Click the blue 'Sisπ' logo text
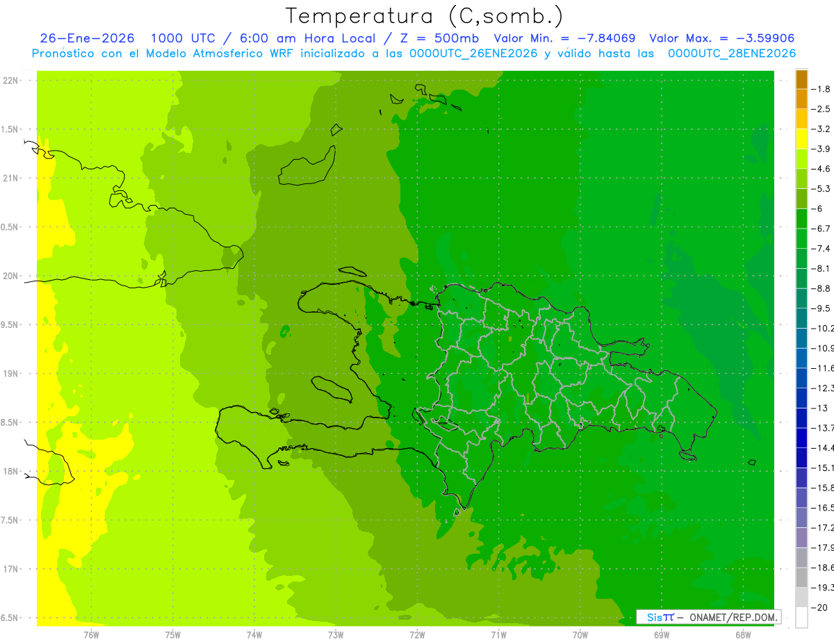Image resolution: width=834 pixels, height=644 pixels. 660,617
